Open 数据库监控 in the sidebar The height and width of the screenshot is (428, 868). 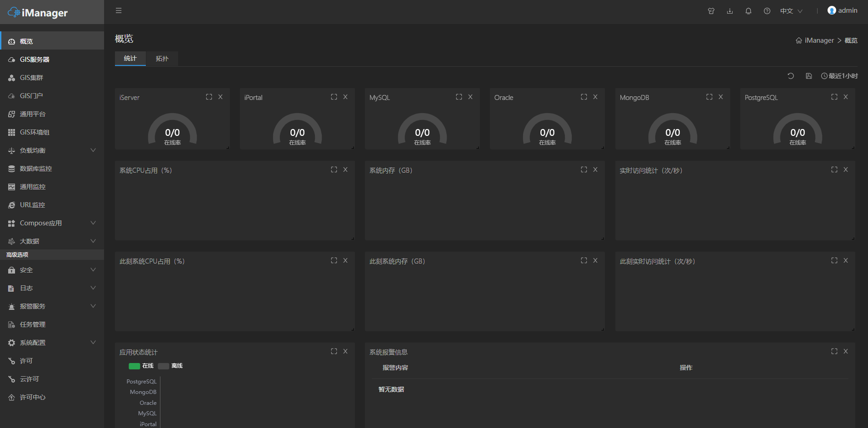point(52,168)
